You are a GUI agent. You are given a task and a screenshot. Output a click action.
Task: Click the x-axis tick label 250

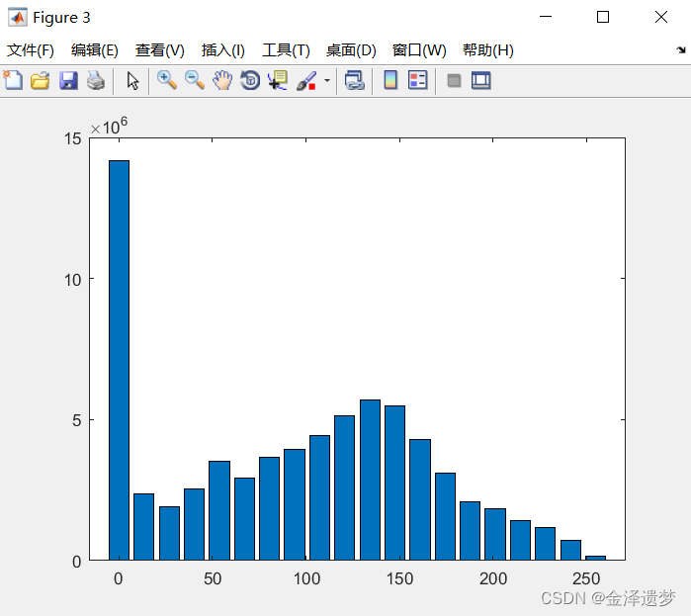point(586,578)
